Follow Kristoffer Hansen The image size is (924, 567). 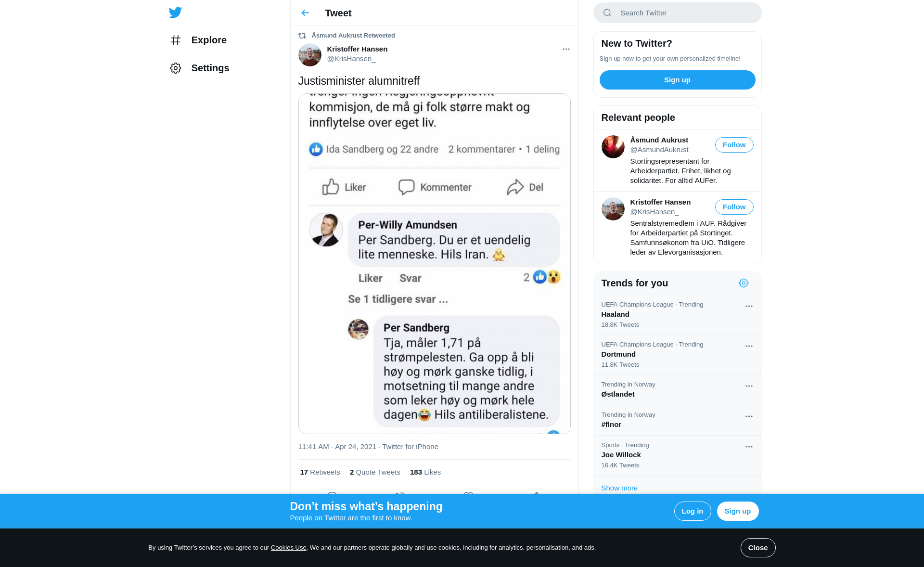click(734, 207)
